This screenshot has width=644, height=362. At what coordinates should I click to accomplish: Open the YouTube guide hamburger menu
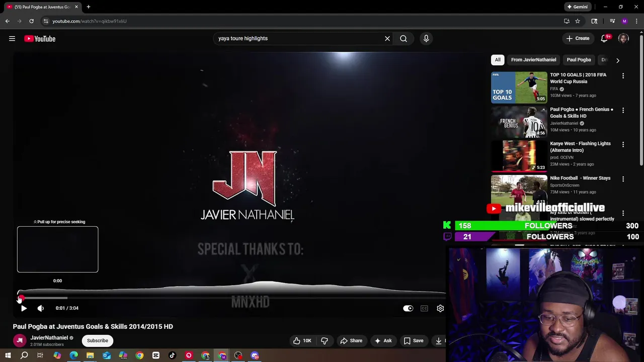tap(12, 39)
